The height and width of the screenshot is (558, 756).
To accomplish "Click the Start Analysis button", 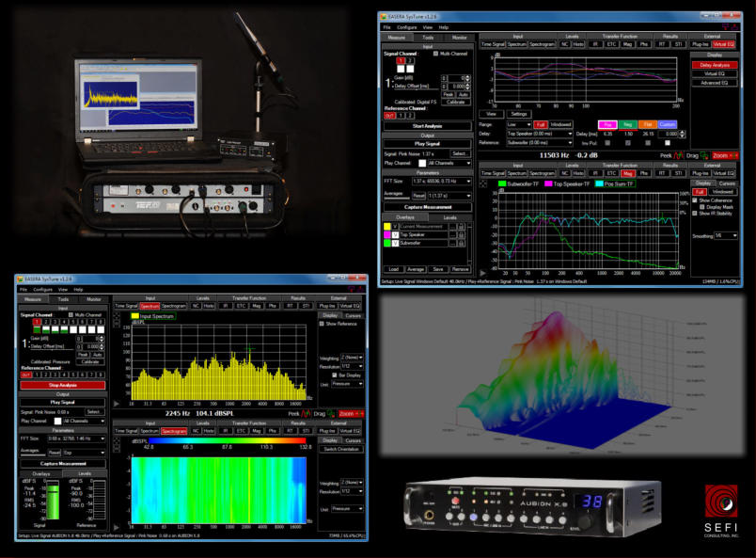I will coord(427,126).
